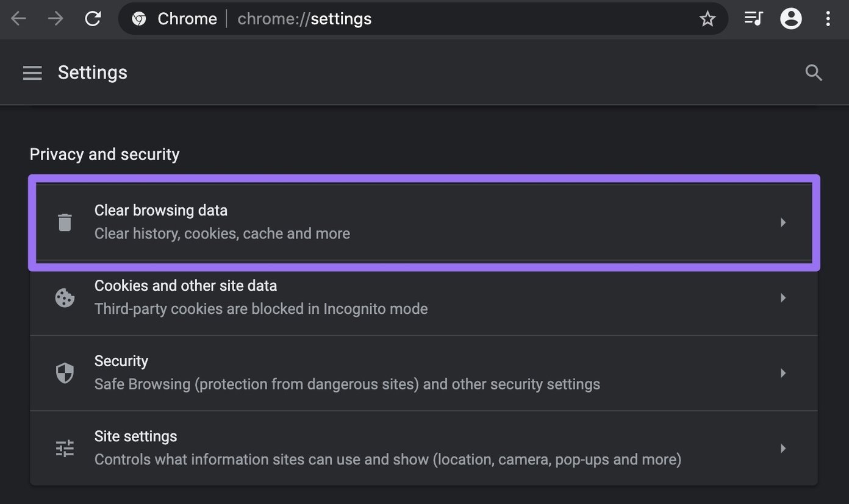Screen dimensions: 849x504
Task: Click the browser forward arrow
Action: pyautogui.click(x=56, y=19)
